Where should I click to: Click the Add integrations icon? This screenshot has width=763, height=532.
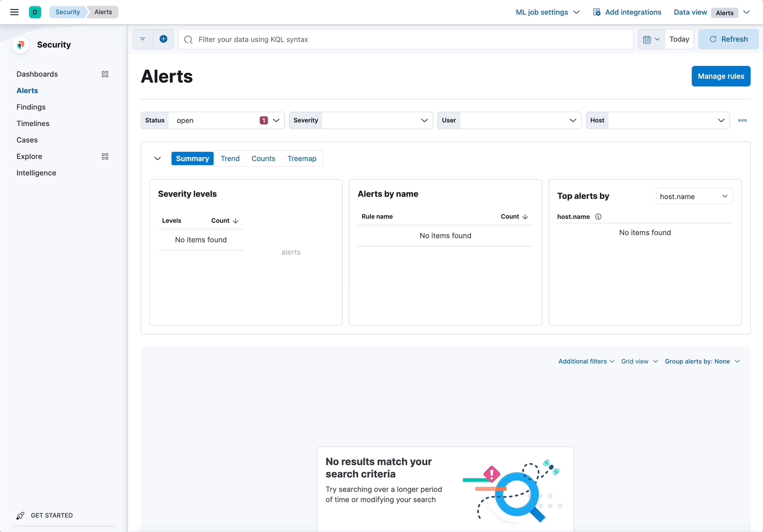(597, 12)
